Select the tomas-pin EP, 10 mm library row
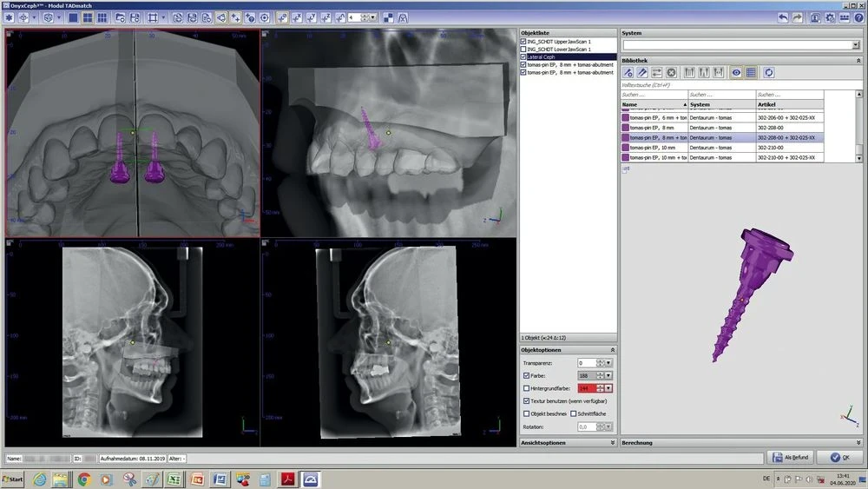Viewport: 868px width, 489px height. [x=654, y=148]
